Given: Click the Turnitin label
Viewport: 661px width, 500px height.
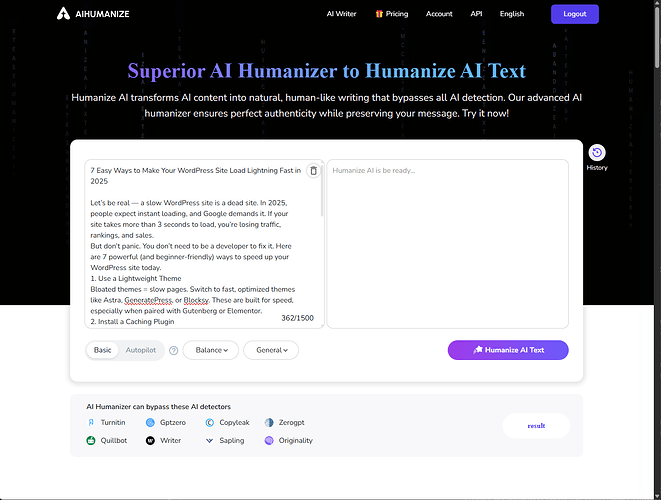Looking at the screenshot, I should (113, 422).
